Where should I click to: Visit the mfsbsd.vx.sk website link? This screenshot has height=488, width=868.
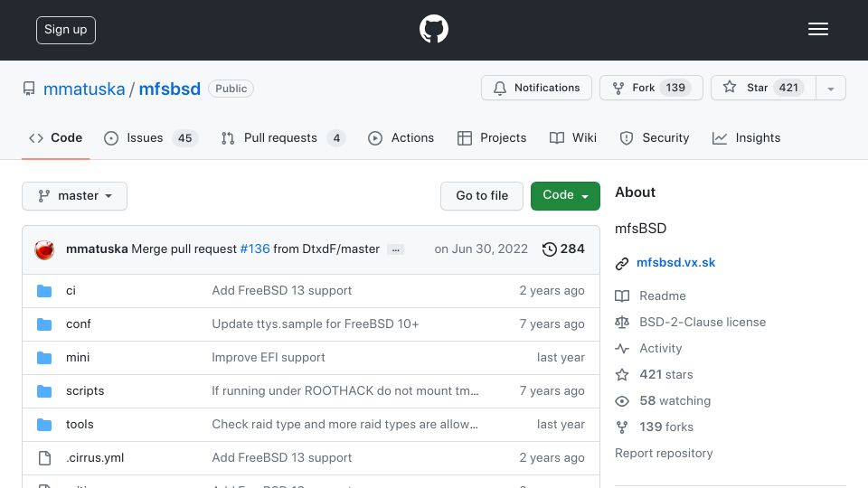675,263
